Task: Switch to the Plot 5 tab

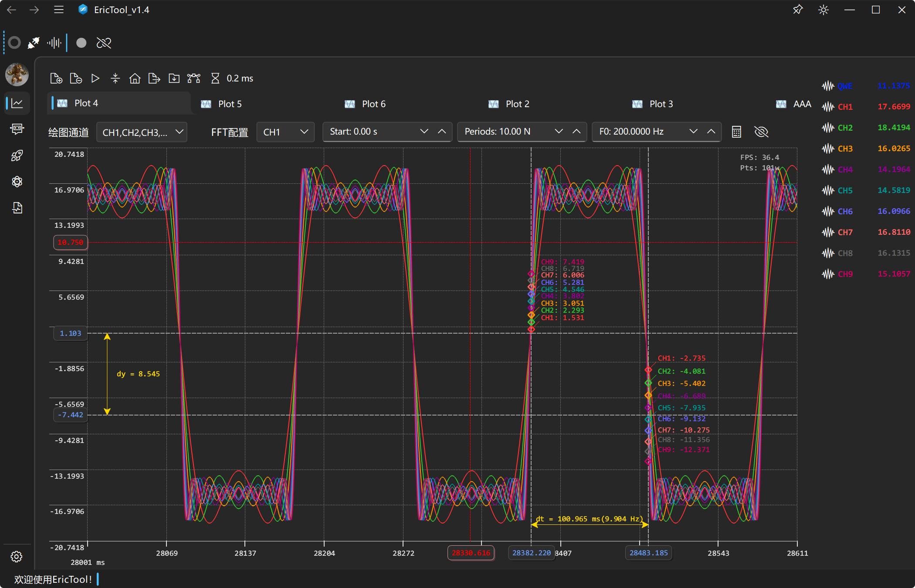Action: click(x=230, y=104)
